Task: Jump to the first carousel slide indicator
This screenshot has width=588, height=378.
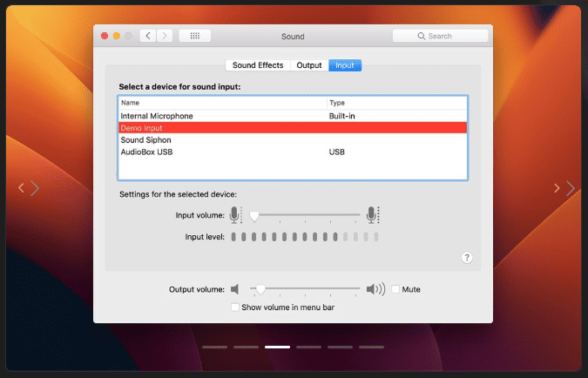Action: (214, 348)
